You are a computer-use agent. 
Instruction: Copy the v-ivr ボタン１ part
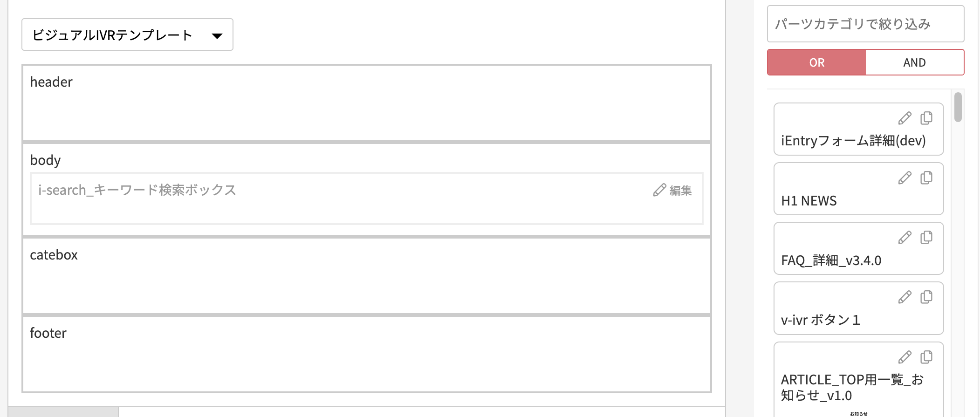click(x=926, y=297)
